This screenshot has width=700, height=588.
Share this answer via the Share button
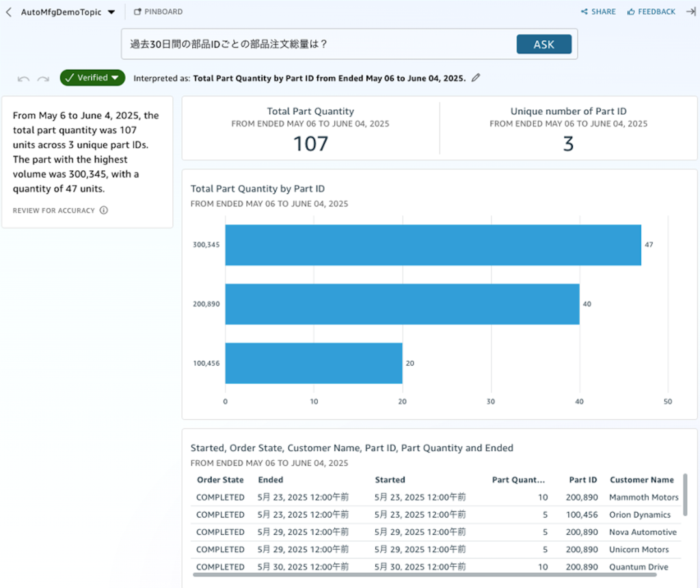coord(598,12)
